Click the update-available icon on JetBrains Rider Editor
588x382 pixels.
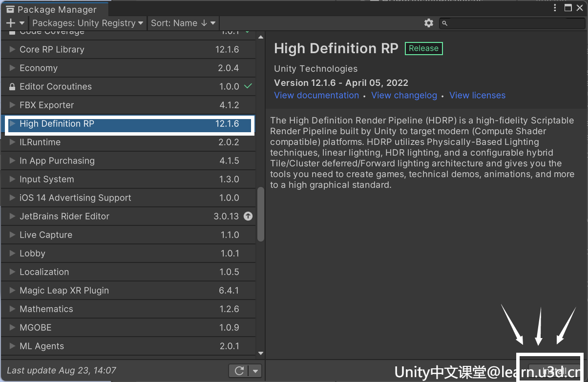click(248, 216)
